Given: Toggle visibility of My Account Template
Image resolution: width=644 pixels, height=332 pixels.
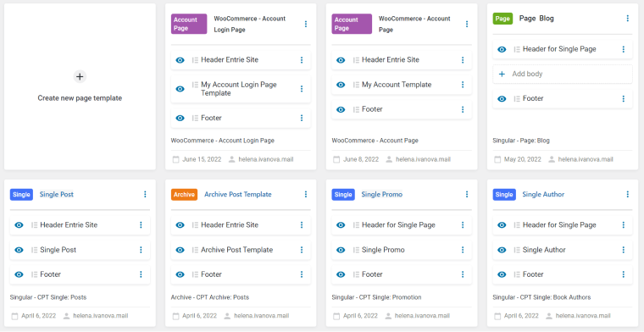Looking at the screenshot, I should pyautogui.click(x=341, y=85).
